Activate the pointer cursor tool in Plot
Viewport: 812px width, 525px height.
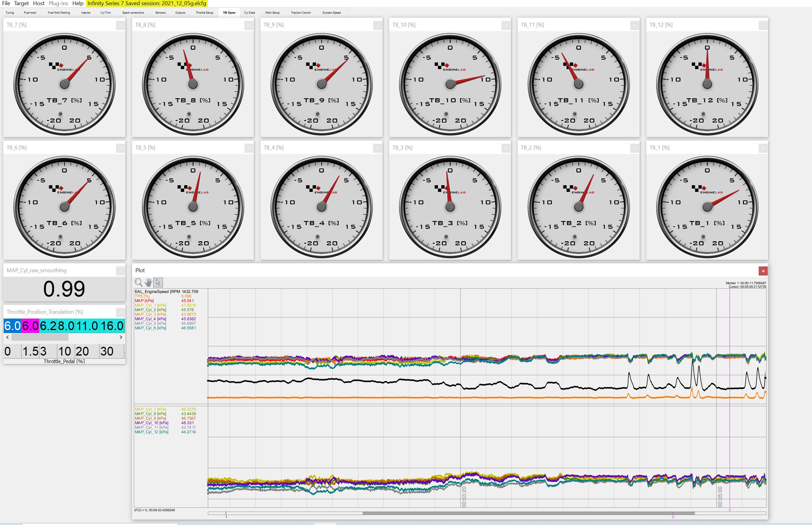point(158,282)
